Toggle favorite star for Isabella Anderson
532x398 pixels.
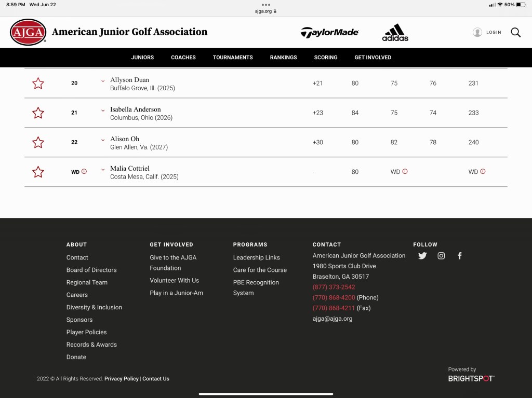[x=38, y=113]
